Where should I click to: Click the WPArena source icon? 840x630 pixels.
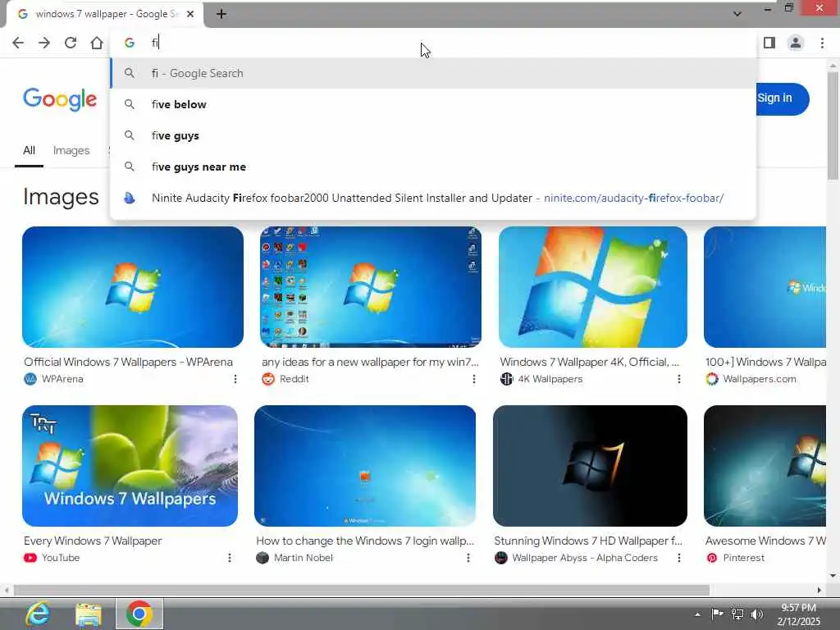[30, 379]
